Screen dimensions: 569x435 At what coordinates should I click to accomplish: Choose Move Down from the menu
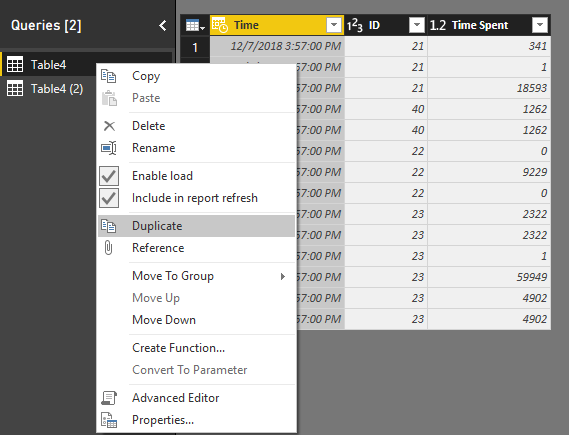196,320
